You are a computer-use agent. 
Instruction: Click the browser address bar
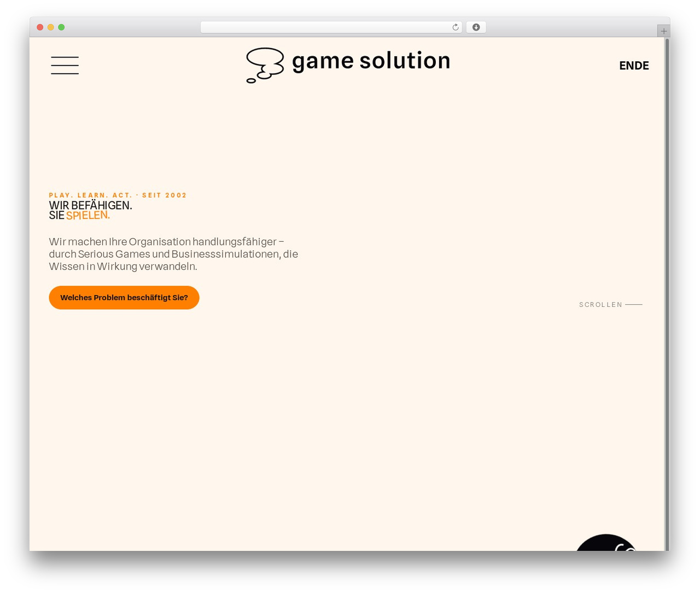[331, 27]
